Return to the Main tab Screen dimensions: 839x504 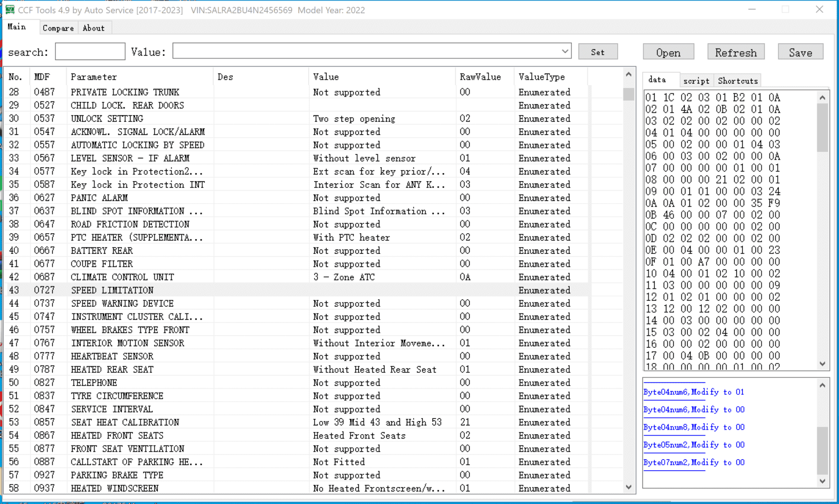[x=17, y=26]
